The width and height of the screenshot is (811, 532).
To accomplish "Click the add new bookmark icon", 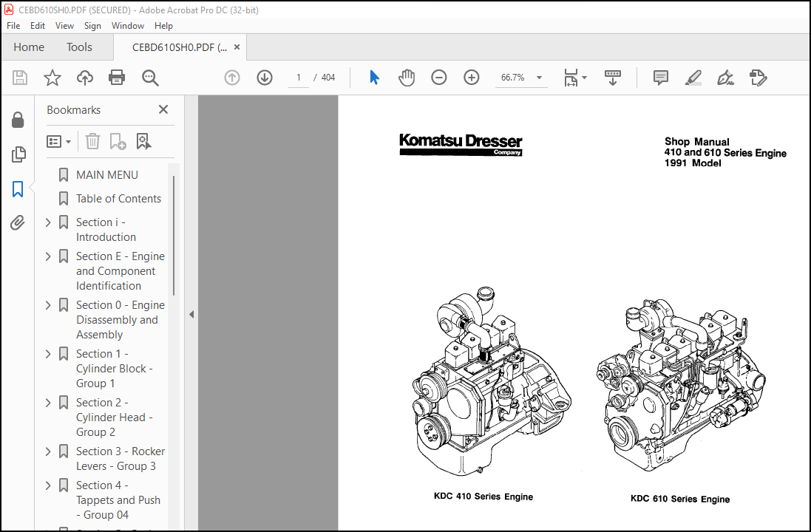I will (118, 141).
